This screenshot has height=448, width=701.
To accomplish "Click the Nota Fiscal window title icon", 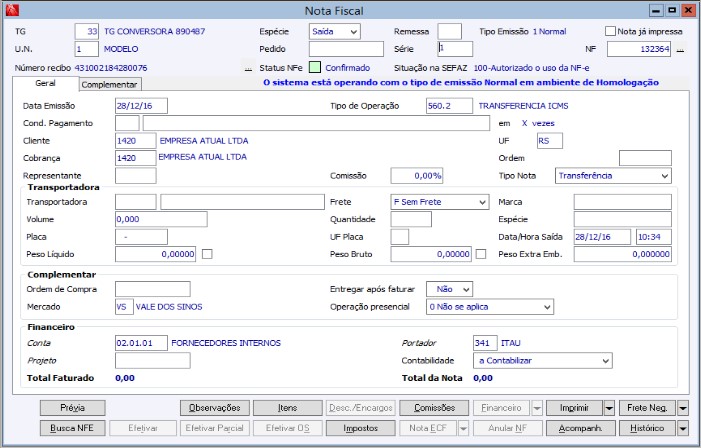I will pos(12,10).
